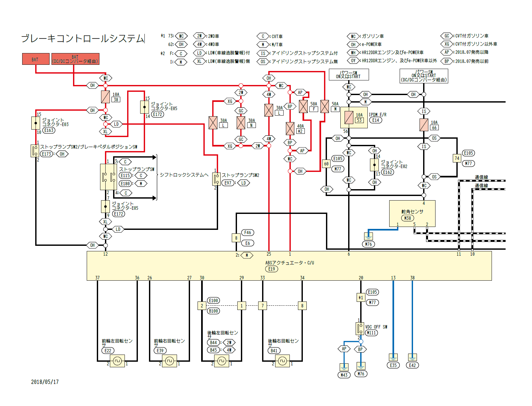Click the 舵角センサ M38 component box
The height and width of the screenshot is (406, 532).
coord(412,214)
